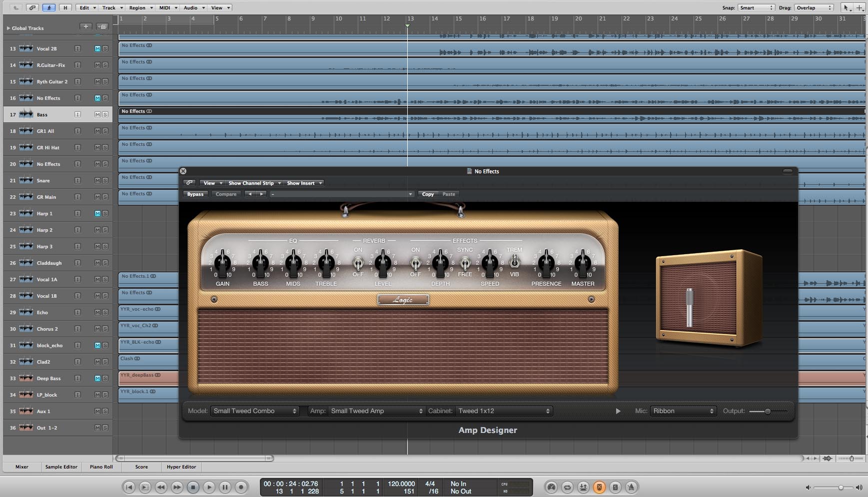Click the Metronome button in the transport

(632, 487)
